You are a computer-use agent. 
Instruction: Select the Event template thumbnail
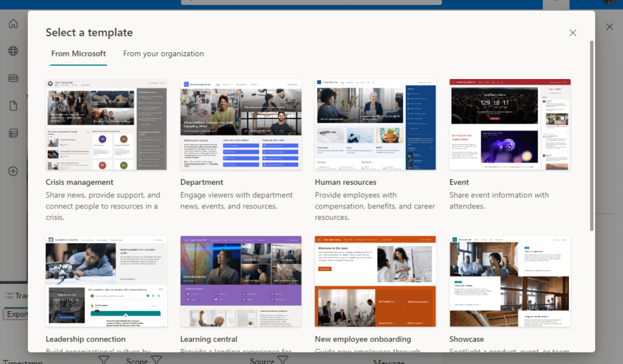510,125
